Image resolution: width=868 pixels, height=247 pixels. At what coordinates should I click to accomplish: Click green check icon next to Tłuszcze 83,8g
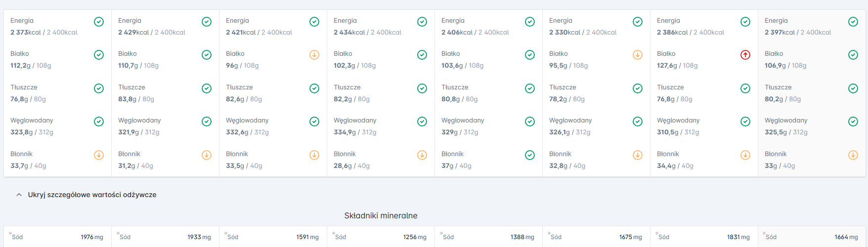pyautogui.click(x=207, y=88)
